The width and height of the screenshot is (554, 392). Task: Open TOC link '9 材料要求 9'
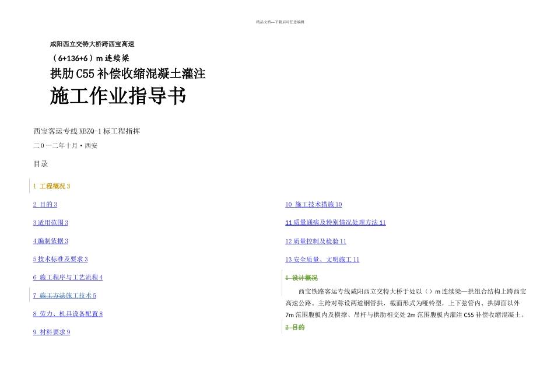(51, 332)
